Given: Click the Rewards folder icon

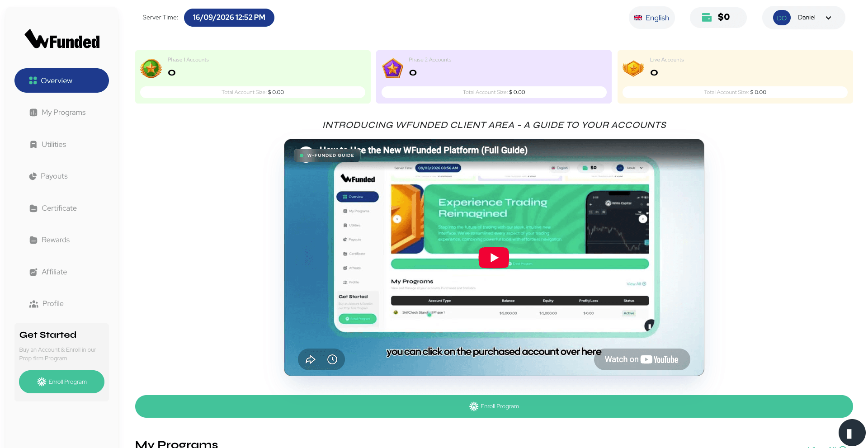Looking at the screenshot, I should (x=33, y=240).
